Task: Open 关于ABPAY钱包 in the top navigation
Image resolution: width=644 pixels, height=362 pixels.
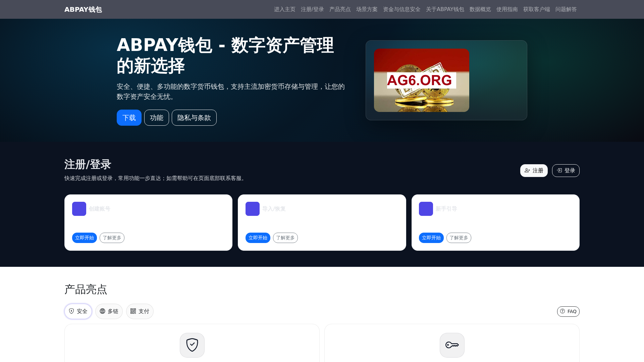Action: [445, 9]
